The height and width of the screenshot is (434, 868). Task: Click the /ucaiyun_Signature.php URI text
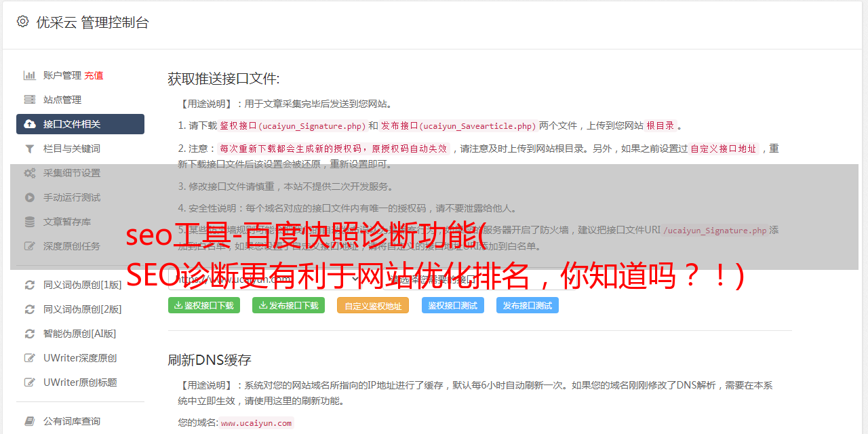point(715,230)
